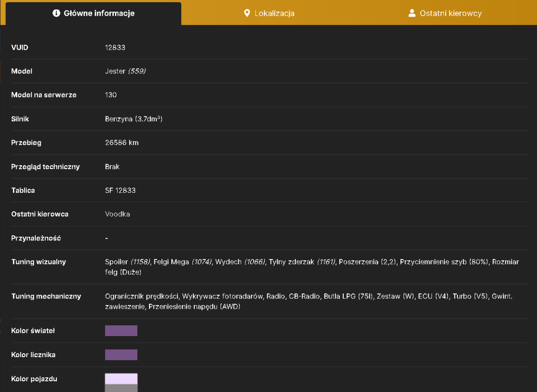Image resolution: width=537 pixels, height=392 pixels.
Task: Click the VUID value 12833
Action: coord(115,47)
